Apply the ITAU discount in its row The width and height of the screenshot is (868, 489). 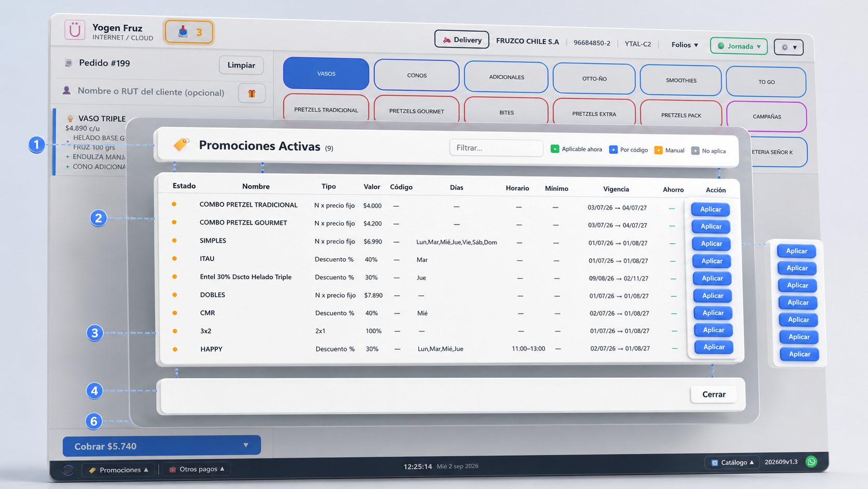(x=712, y=261)
